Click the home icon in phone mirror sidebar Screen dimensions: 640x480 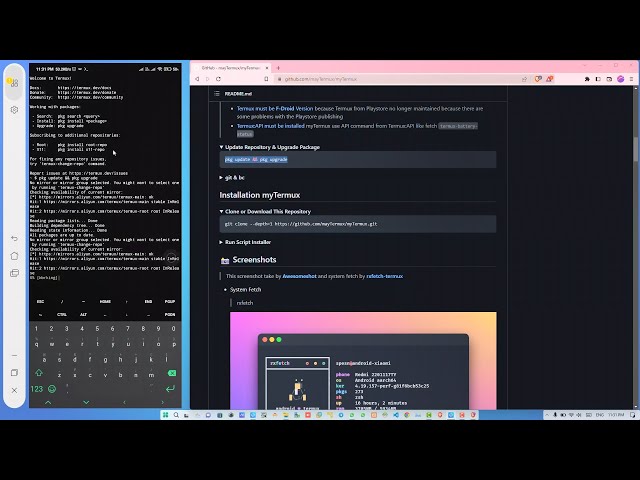click(x=14, y=256)
